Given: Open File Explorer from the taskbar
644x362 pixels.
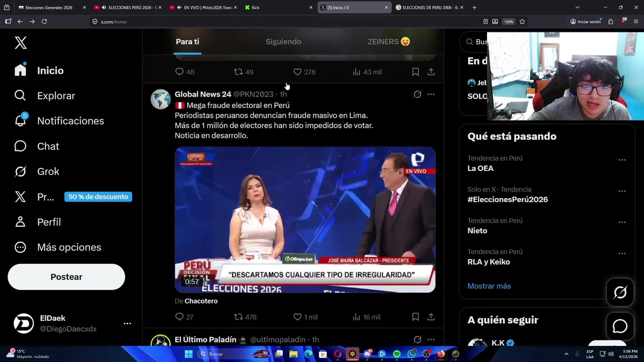Looking at the screenshot, I should click(293, 354).
